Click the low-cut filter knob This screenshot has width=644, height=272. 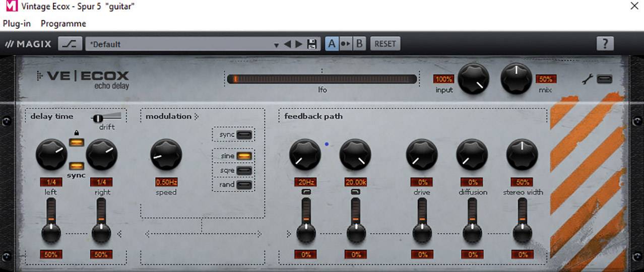(305, 155)
